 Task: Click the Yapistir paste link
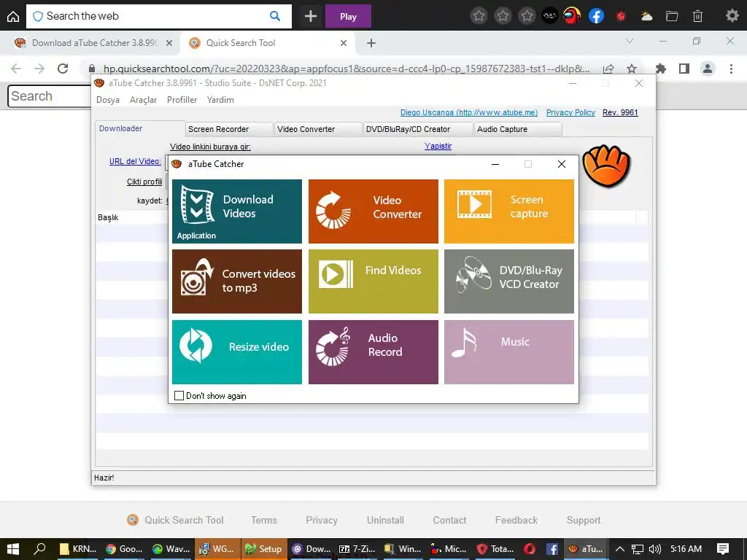[438, 146]
